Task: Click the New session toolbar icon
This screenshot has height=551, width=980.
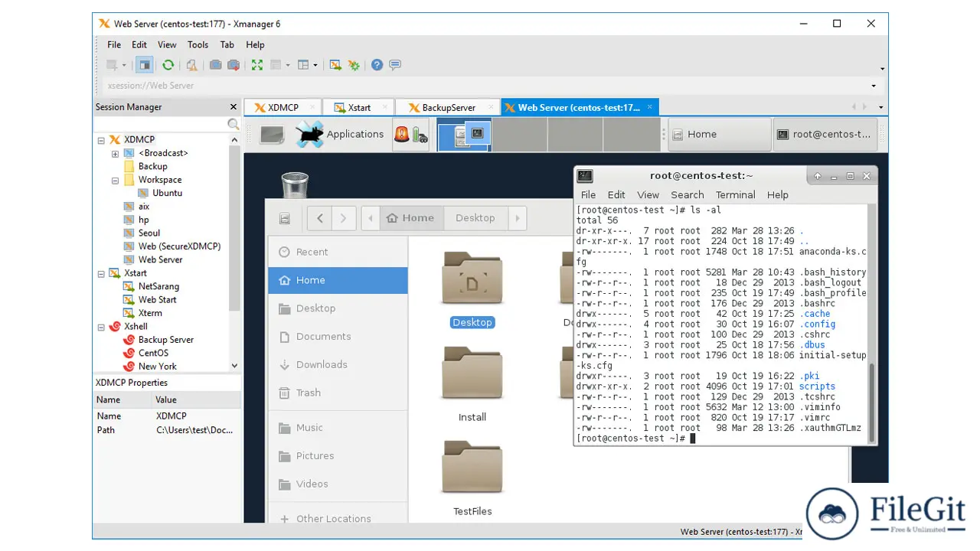Action: pos(113,65)
